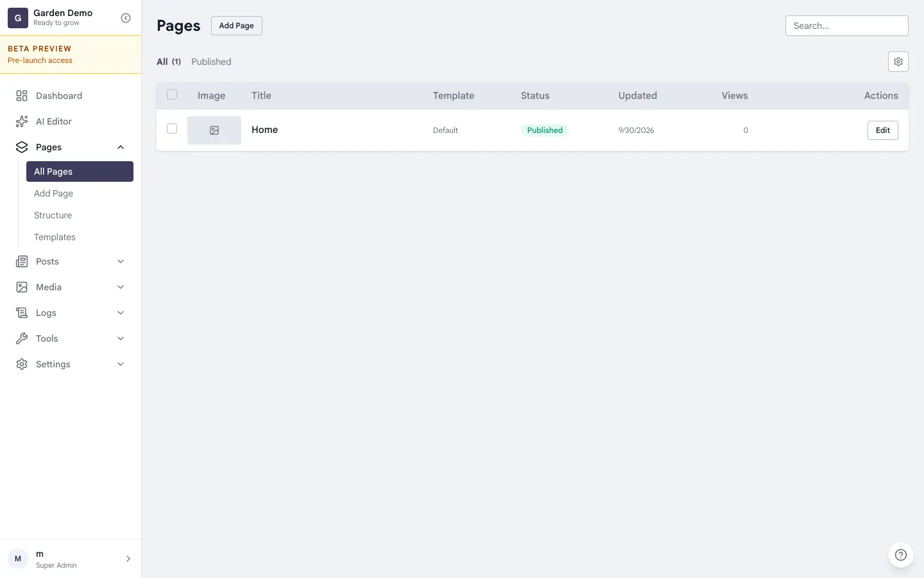Click the Pages layers icon

point(22,147)
